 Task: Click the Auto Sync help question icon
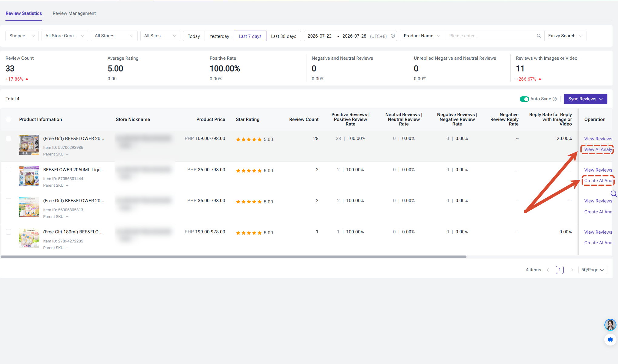click(555, 99)
